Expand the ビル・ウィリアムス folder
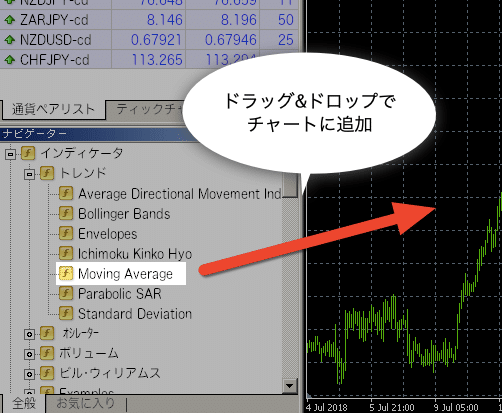 (30, 374)
